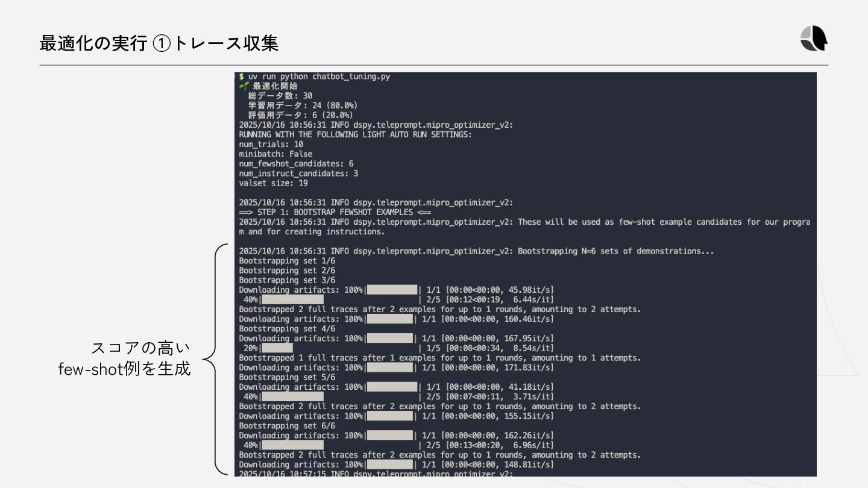The image size is (868, 488).
Task: Click the num_fewshot_candidates: 6 line
Action: point(296,163)
